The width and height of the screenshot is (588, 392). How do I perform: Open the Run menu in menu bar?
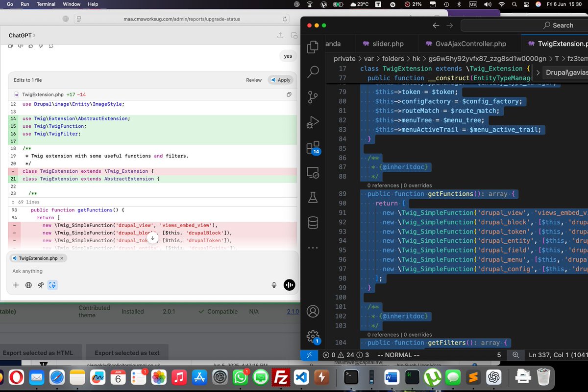coord(25,4)
